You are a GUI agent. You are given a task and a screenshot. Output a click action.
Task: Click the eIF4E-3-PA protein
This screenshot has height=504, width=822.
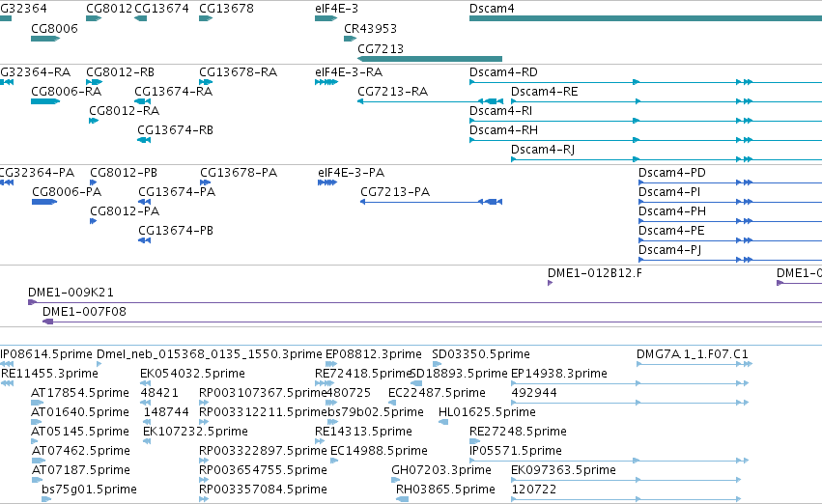point(327,182)
